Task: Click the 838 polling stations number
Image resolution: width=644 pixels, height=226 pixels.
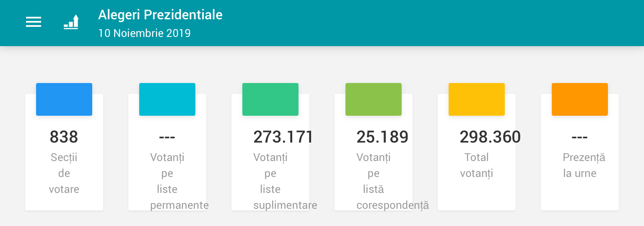Action: (x=64, y=137)
